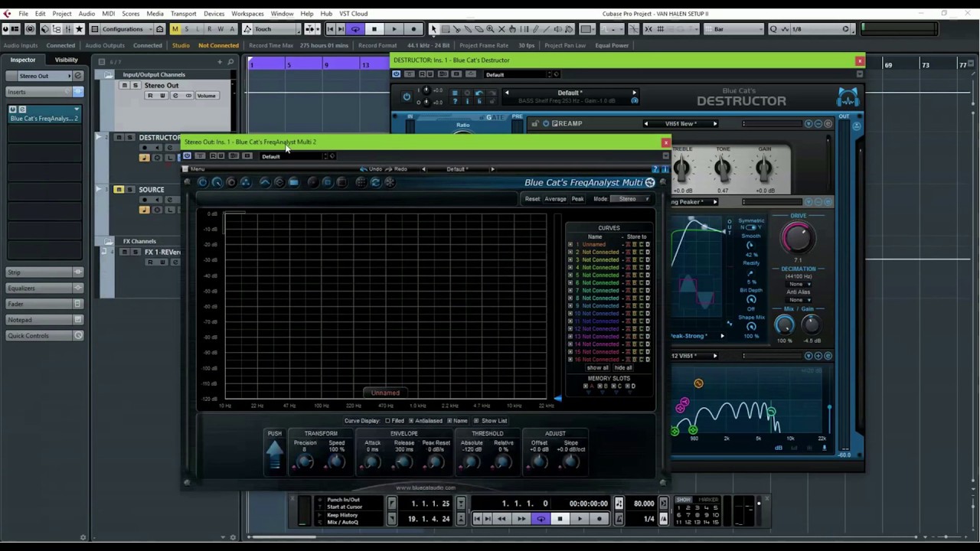Toggle visibility checkbox for curve 1 Unnamed
Image resolution: width=980 pixels, height=551 pixels.
[570, 244]
